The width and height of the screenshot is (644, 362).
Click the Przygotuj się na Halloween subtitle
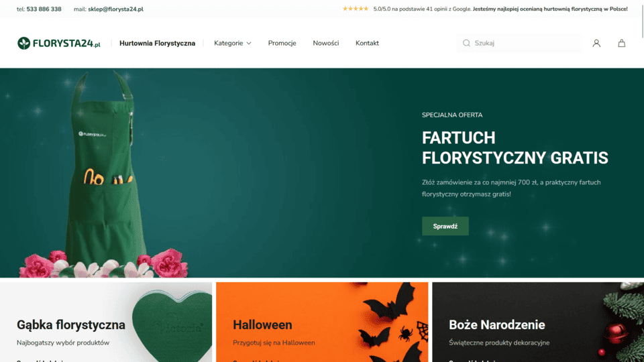point(274,343)
